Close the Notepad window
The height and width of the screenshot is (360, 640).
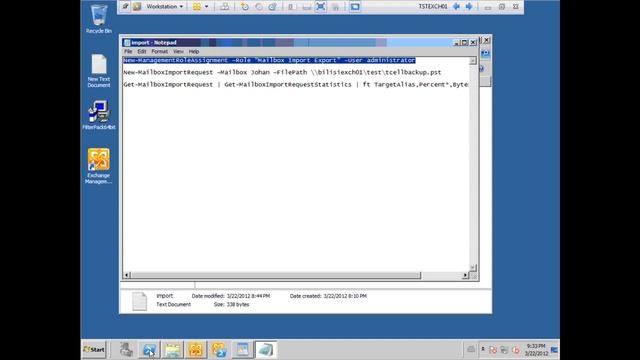click(473, 42)
